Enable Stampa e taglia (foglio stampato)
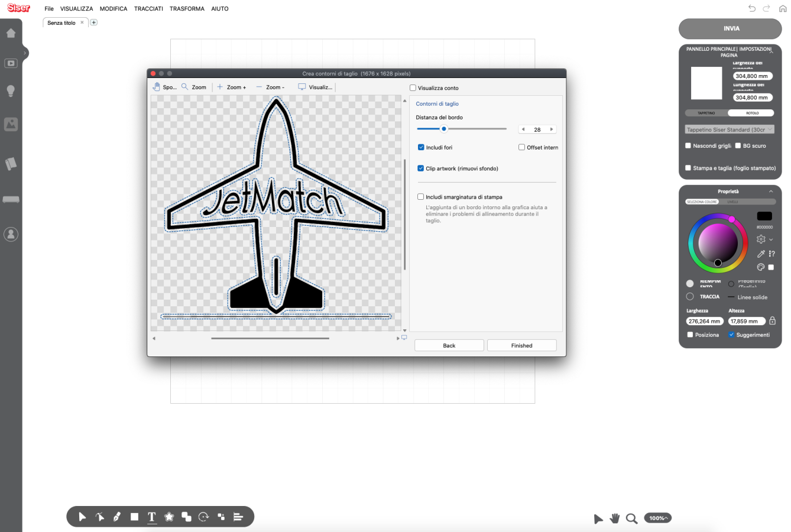The height and width of the screenshot is (532, 791). pos(688,168)
